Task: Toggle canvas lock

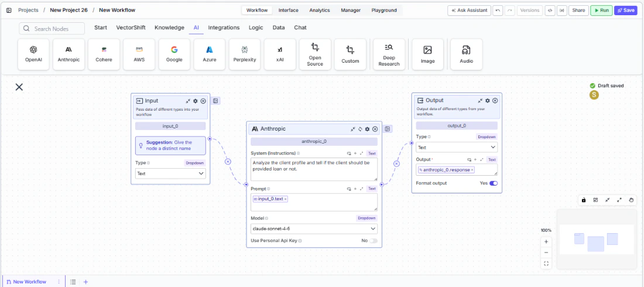Action: pyautogui.click(x=584, y=200)
